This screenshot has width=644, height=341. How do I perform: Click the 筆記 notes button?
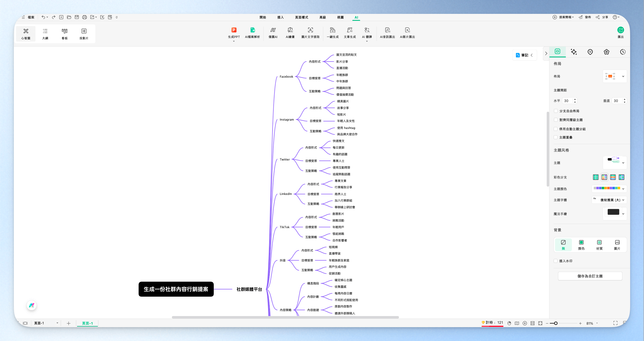[x=524, y=55]
